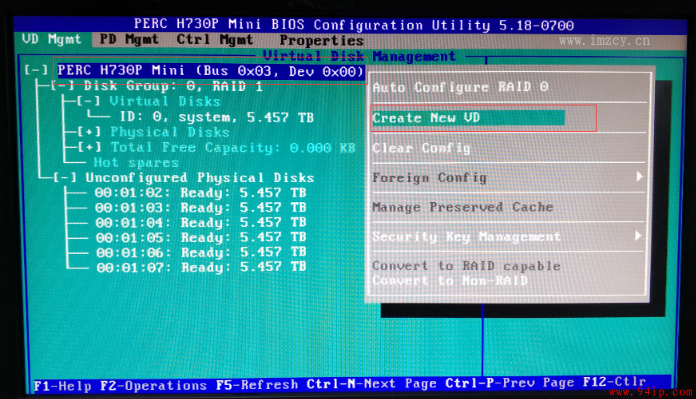
Task: Expand Total Free Capacity node
Action: (x=89, y=147)
